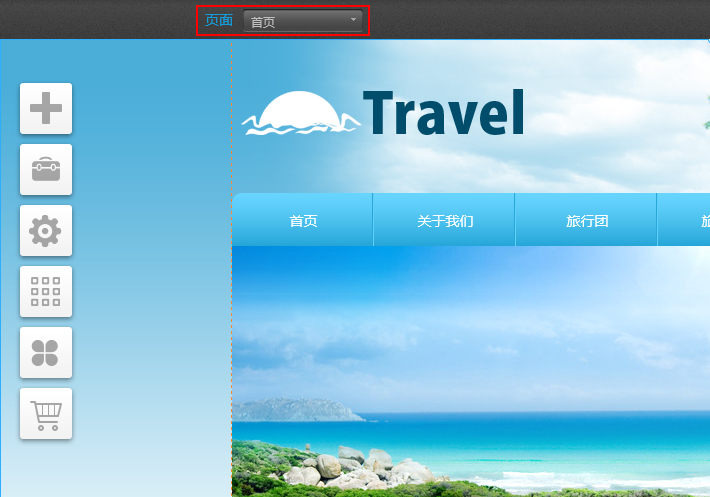Open the 旅行团 navigation item
Viewport: 710px width, 497px height.
click(587, 221)
